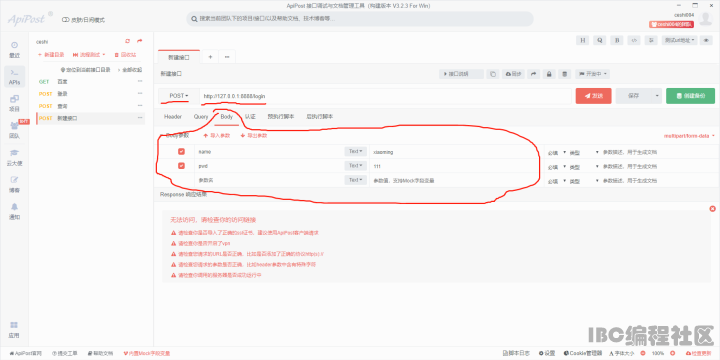Open the 最近 (recent) sidebar icon
720x360 pixels.
point(15,49)
